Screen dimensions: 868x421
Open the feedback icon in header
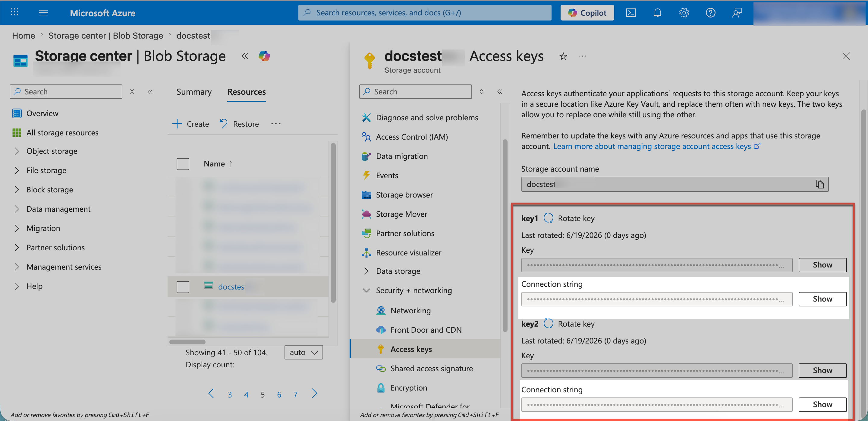(x=737, y=13)
